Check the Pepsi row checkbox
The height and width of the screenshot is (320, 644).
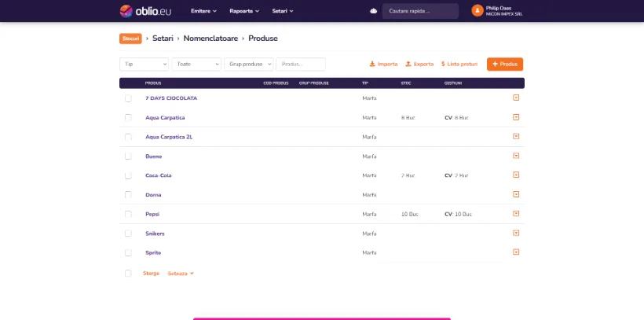pos(128,215)
